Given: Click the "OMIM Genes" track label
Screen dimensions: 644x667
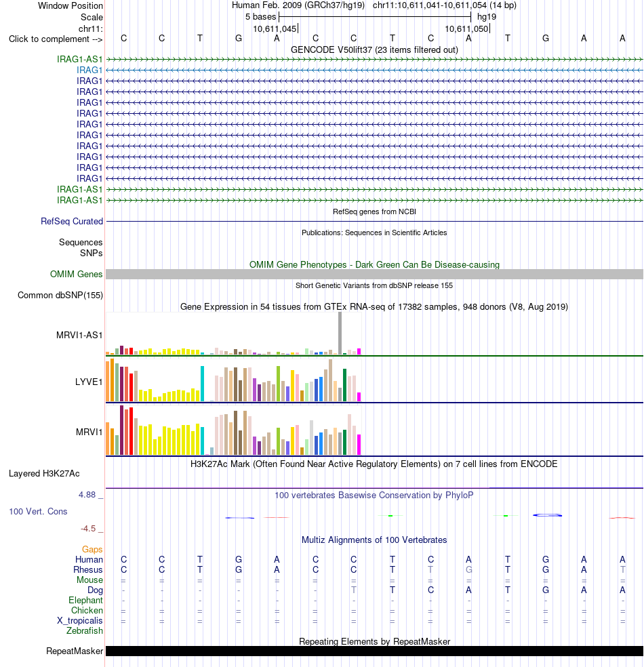Looking at the screenshot, I should 76,275.
